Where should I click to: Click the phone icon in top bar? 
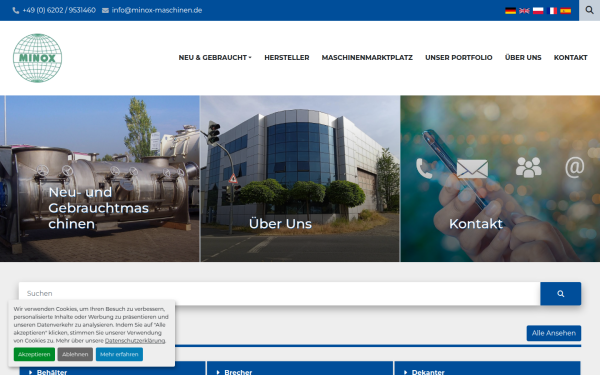tap(16, 11)
